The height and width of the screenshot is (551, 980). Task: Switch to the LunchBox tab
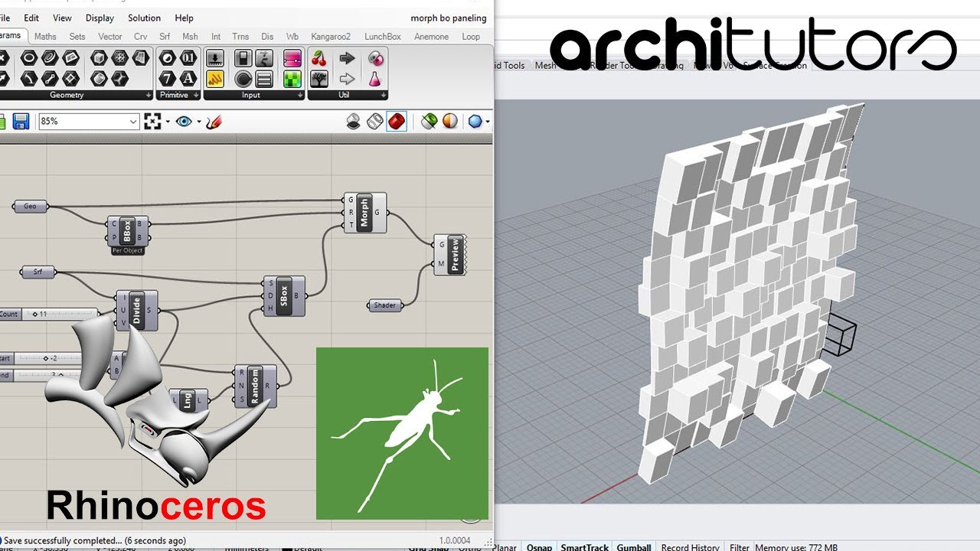click(383, 36)
